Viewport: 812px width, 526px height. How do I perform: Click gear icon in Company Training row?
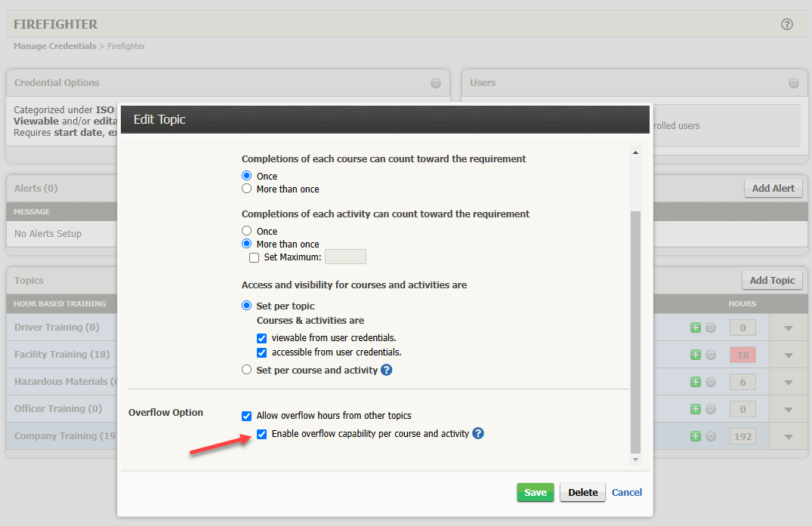pyautogui.click(x=711, y=436)
